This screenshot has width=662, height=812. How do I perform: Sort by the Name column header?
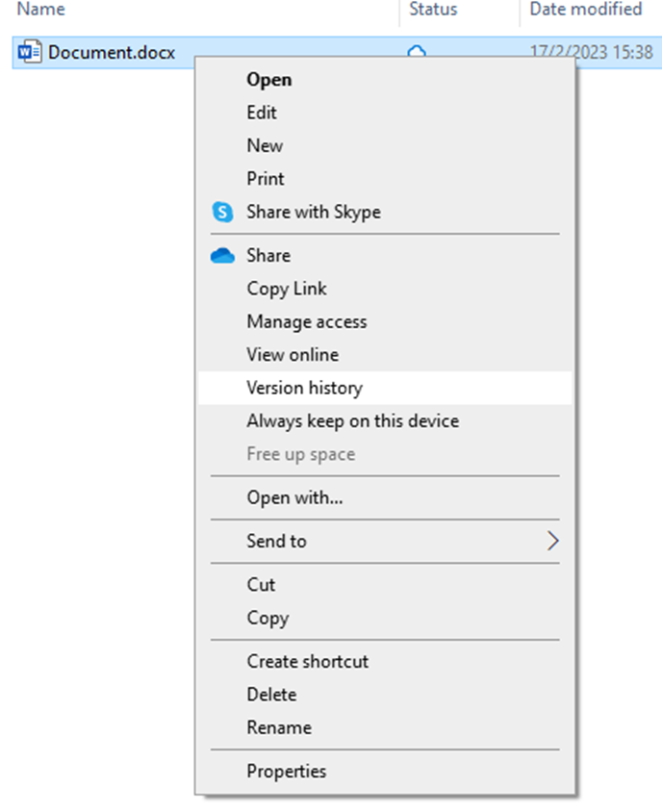coord(41,10)
